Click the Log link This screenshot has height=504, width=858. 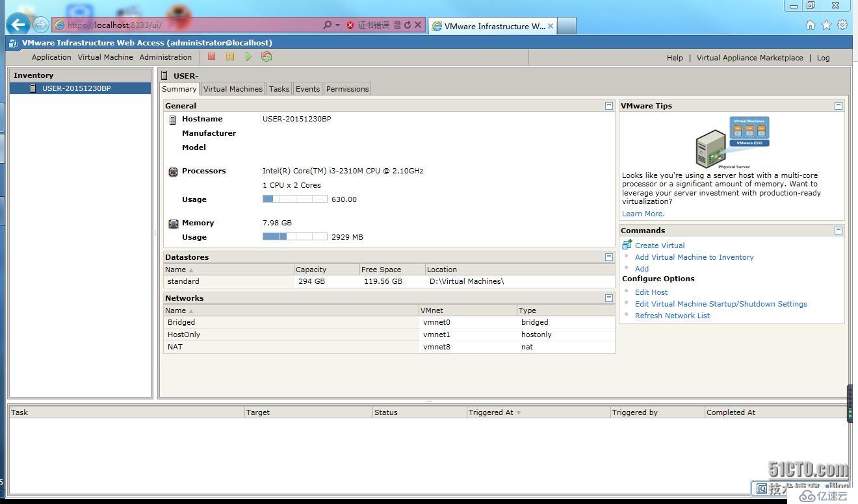(x=824, y=58)
